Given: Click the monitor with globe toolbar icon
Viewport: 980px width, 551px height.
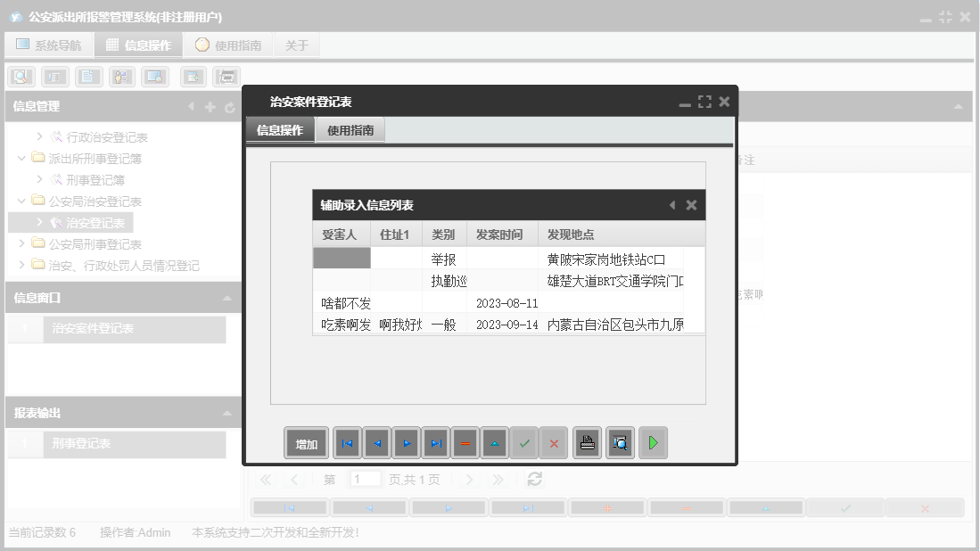Looking at the screenshot, I should pos(155,77).
